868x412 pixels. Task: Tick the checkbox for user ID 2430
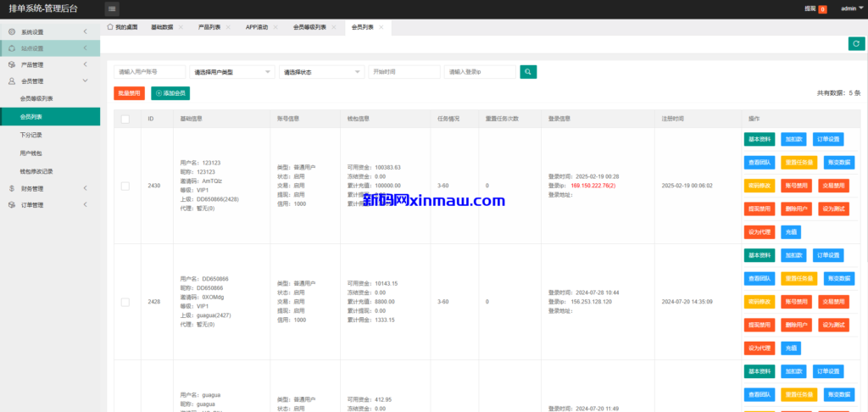click(x=125, y=186)
